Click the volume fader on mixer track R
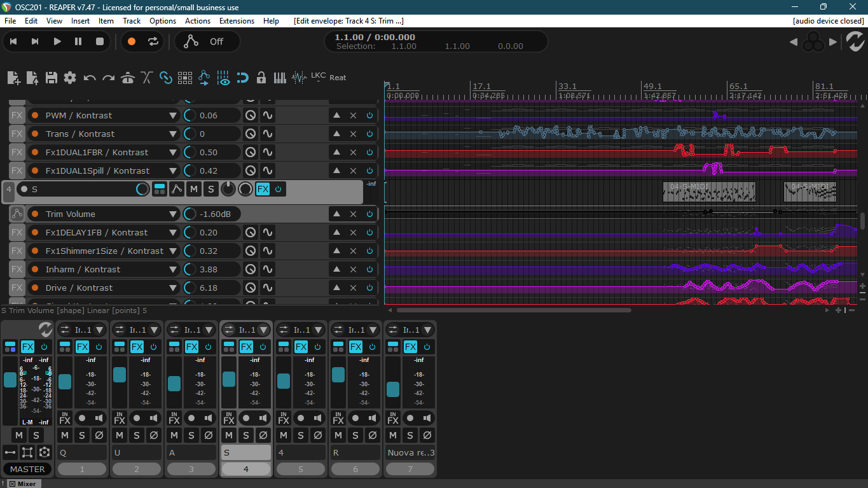Viewport: 868px width, 488px height. (x=338, y=375)
